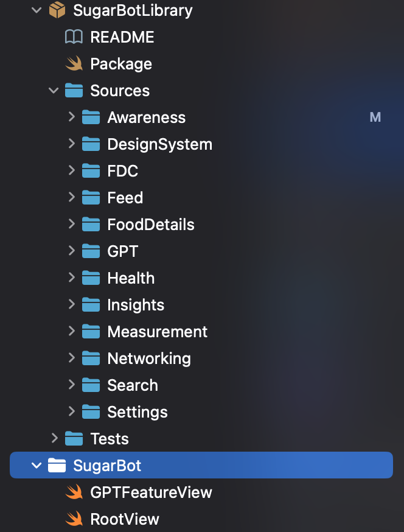Expand the Measurement folder chevron
The height and width of the screenshot is (532, 404).
[72, 331]
